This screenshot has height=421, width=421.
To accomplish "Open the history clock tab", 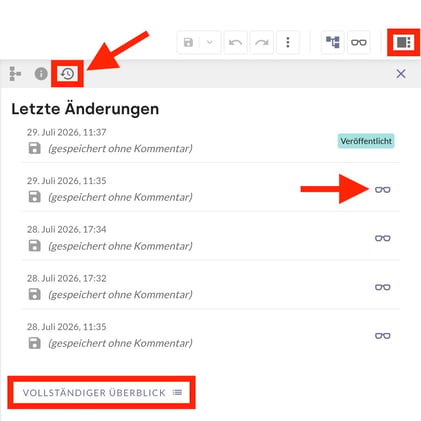I will 67,74.
